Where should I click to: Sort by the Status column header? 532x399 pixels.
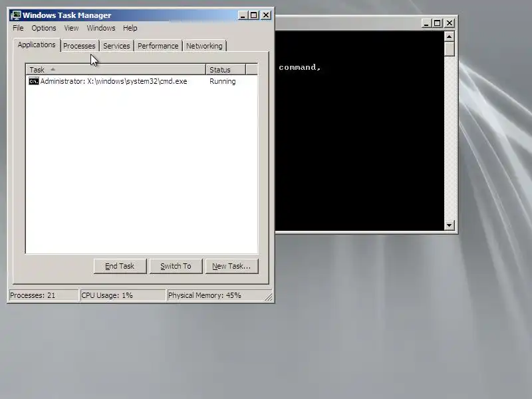[x=225, y=70]
